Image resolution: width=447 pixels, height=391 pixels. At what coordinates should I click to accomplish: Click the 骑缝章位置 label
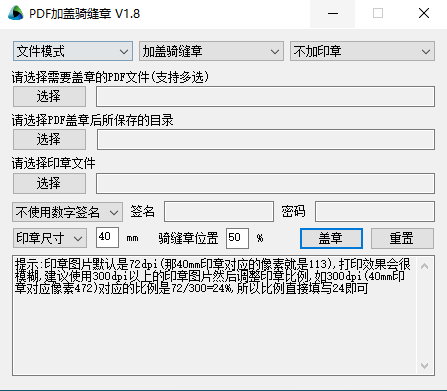coord(188,238)
